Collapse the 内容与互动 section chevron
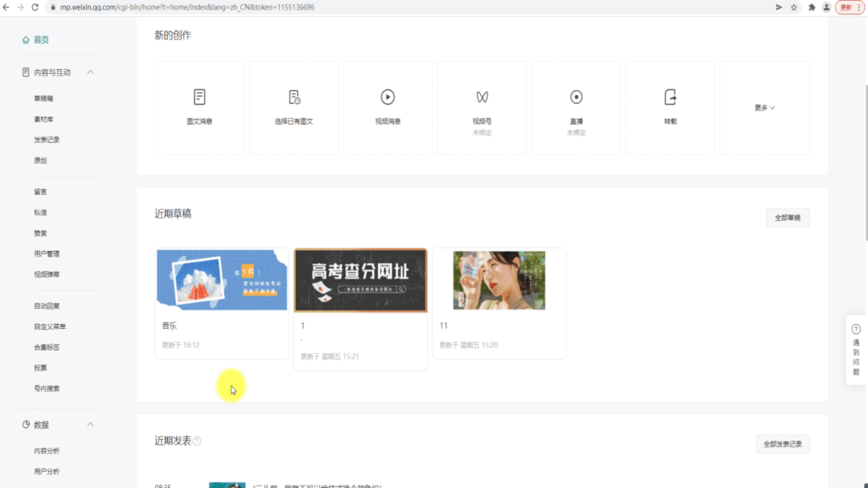This screenshot has height=488, width=868. pyautogui.click(x=90, y=72)
